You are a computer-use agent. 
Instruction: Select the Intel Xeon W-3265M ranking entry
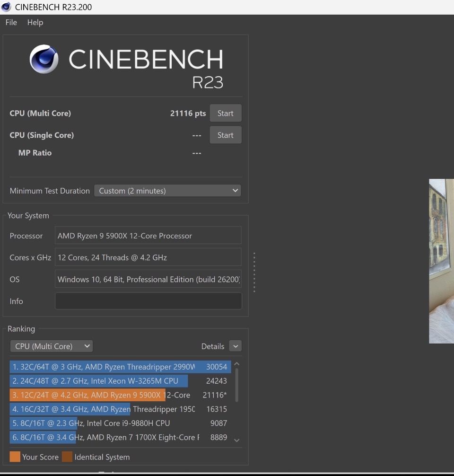coord(118,381)
